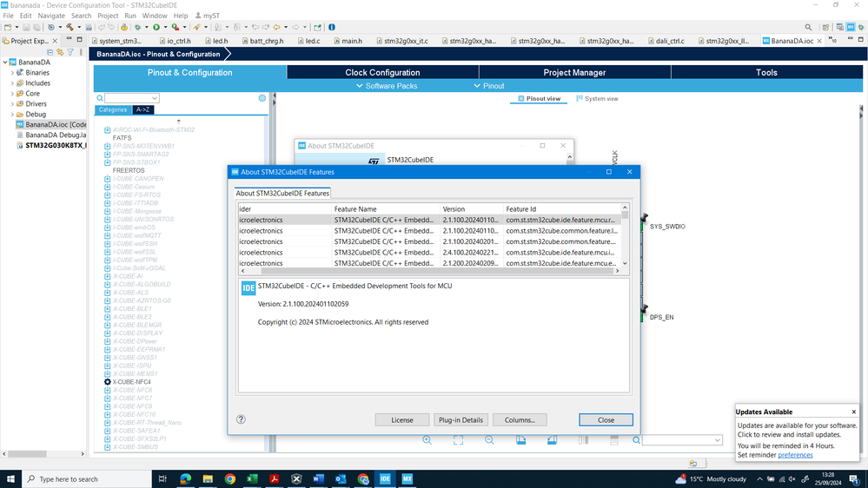Open the pin search dropdown below chip view

[682, 440]
